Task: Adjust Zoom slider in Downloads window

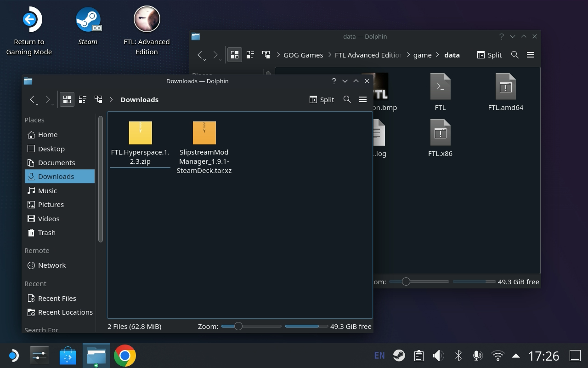Action: click(251, 326)
